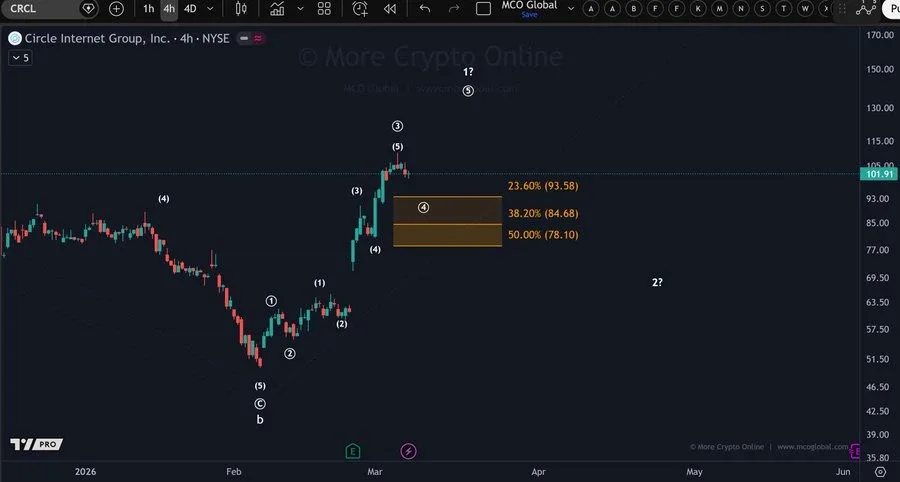
Task: Toggle the gray minus legend indicator
Action: [x=244, y=38]
